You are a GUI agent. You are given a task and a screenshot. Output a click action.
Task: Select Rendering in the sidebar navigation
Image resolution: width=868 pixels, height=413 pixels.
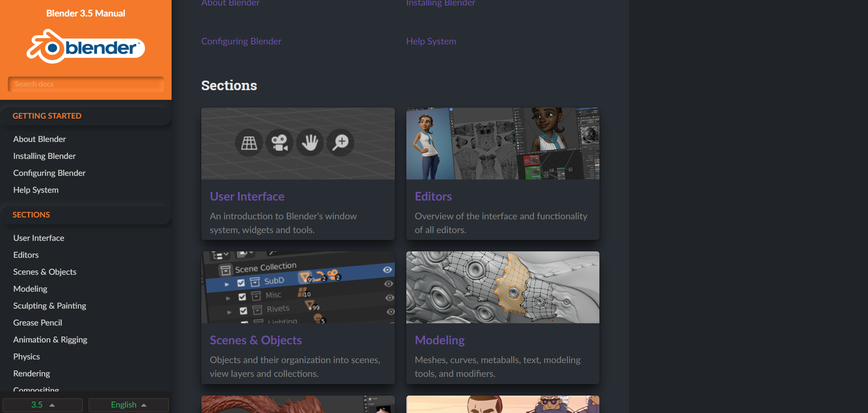tap(32, 373)
